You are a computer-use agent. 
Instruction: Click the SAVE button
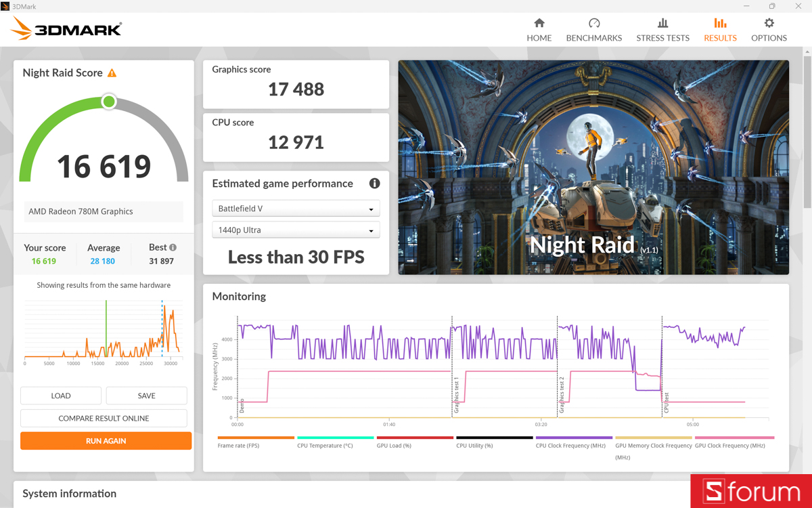coord(146,396)
